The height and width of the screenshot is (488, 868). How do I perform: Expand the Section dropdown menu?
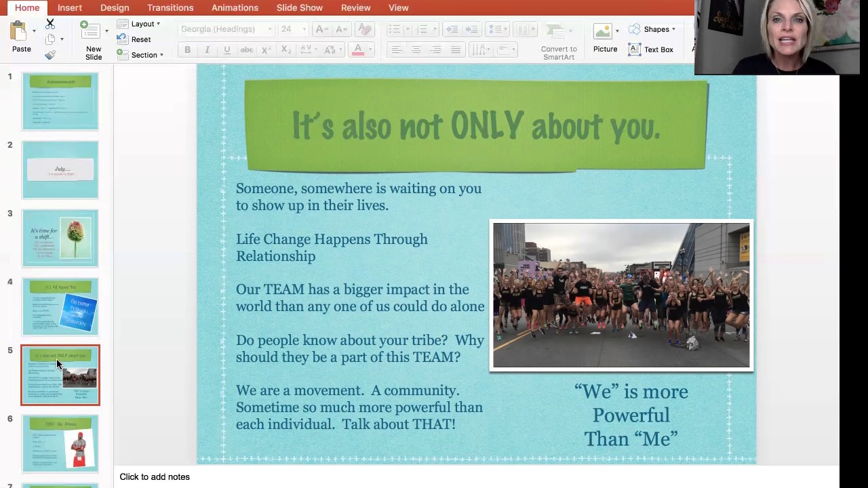[x=161, y=55]
